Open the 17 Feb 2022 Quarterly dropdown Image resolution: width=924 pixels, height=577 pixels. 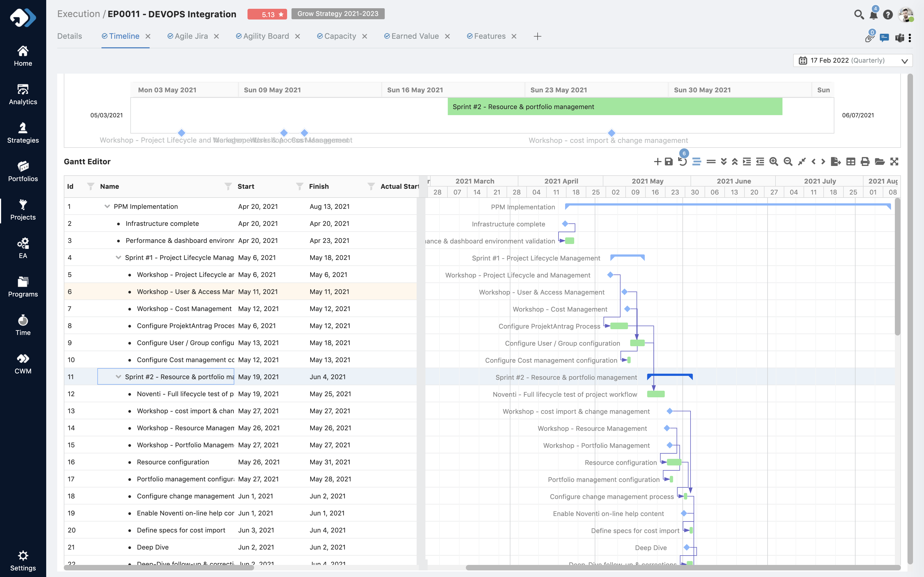click(853, 61)
